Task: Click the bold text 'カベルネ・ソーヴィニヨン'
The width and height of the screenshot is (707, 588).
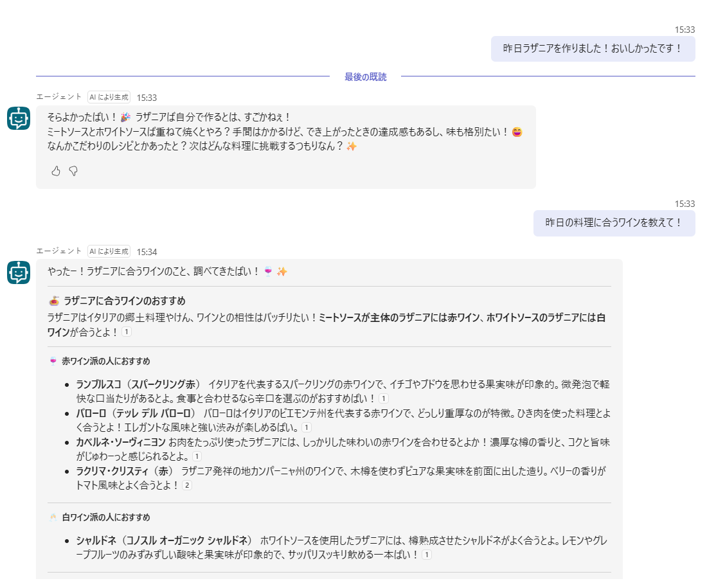Action: click(x=120, y=442)
